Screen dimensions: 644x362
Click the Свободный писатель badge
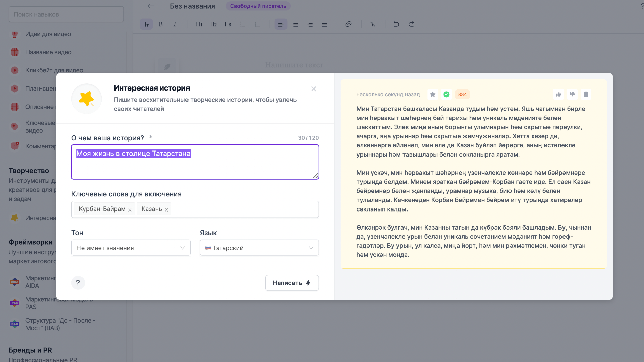tap(258, 6)
